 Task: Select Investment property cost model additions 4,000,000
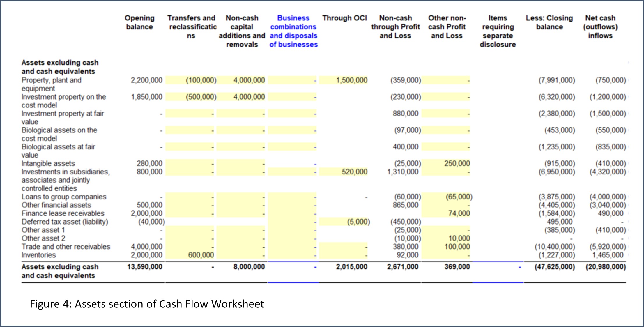click(x=249, y=97)
